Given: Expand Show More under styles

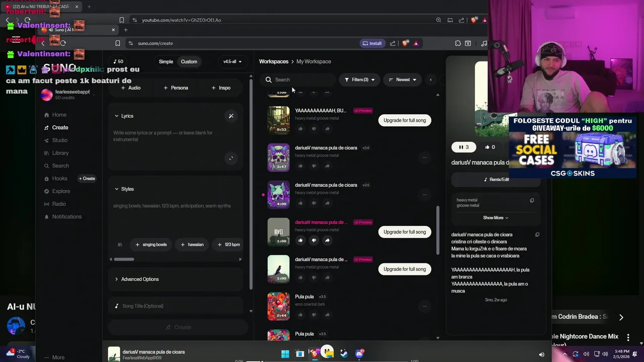Looking at the screenshot, I should (x=496, y=218).
